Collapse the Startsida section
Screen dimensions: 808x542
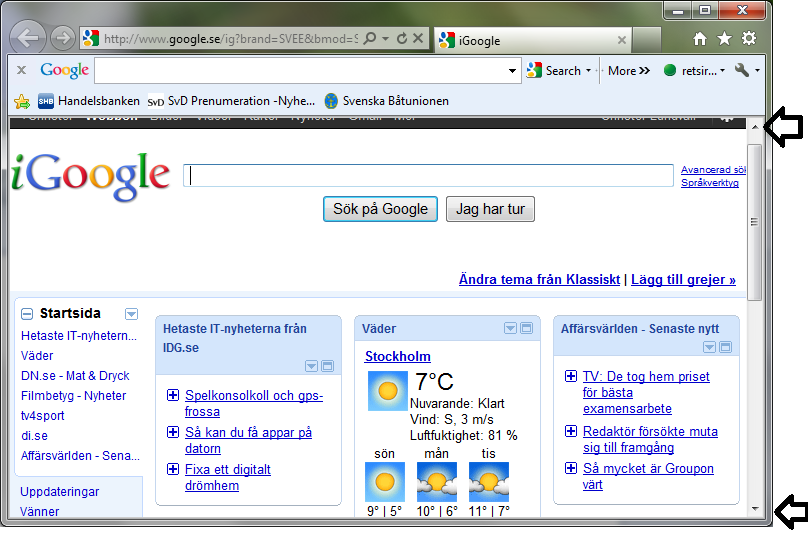[27, 314]
